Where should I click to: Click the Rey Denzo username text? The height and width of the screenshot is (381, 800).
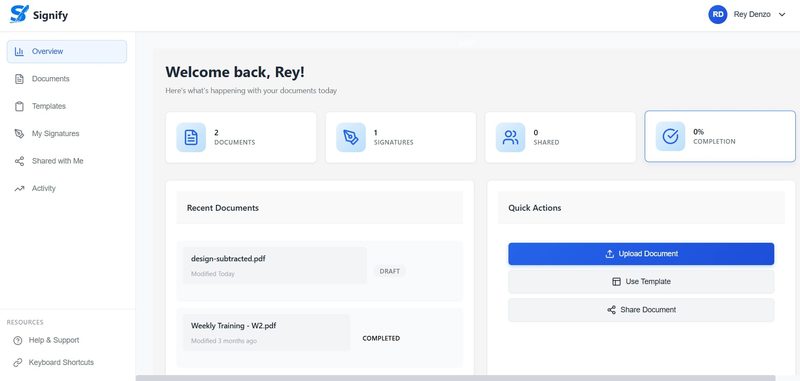(x=752, y=15)
